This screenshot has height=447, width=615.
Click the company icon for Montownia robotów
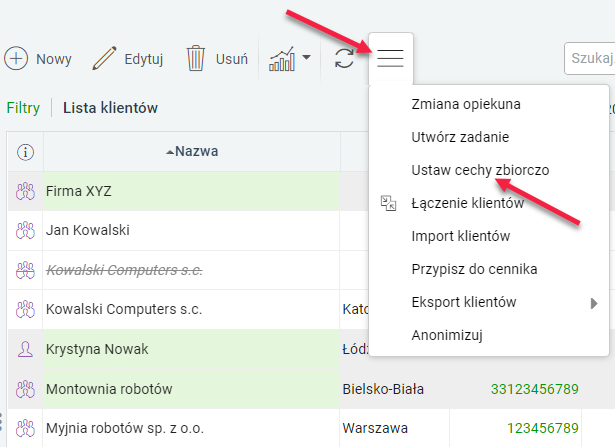(25, 389)
